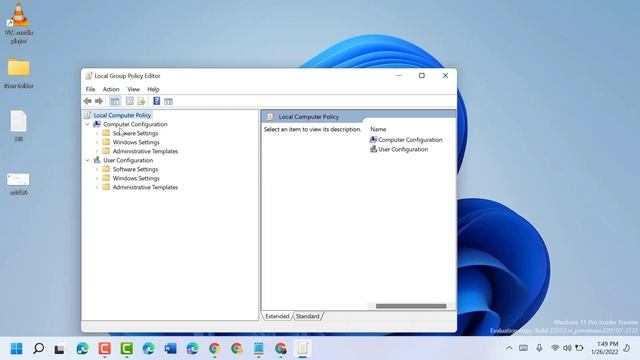Open the green Camtasia taskbar icon
Image resolution: width=640 pixels, height=360 pixels.
pos(127,349)
